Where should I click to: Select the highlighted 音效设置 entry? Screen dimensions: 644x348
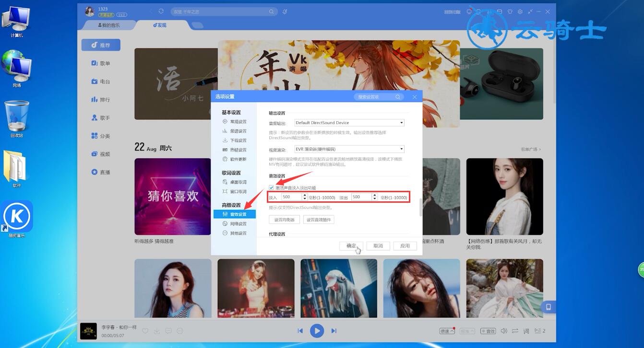(235, 214)
